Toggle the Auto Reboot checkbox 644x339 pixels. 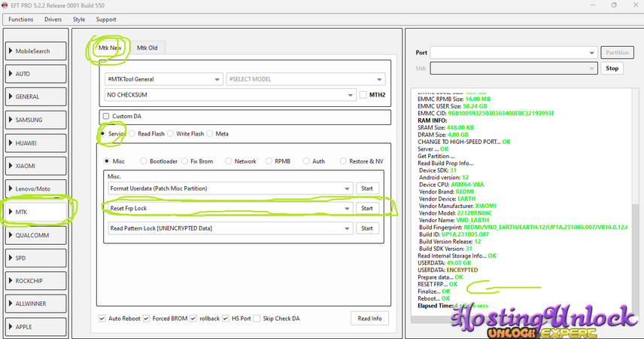(102, 319)
